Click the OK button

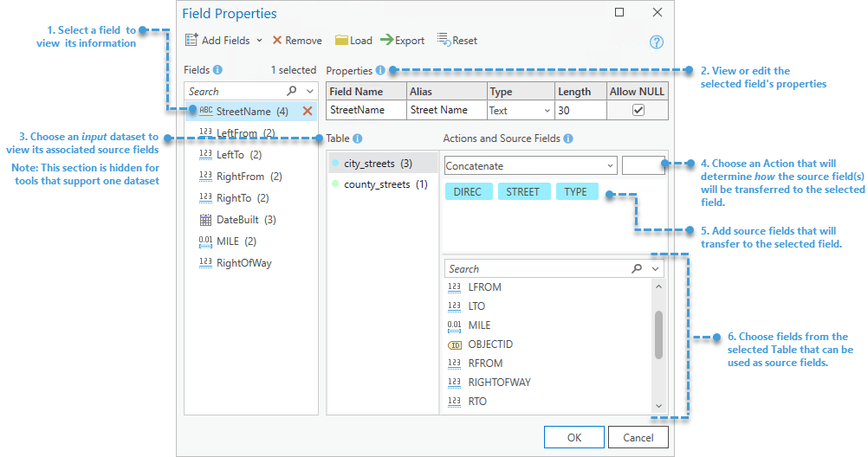[x=574, y=437]
